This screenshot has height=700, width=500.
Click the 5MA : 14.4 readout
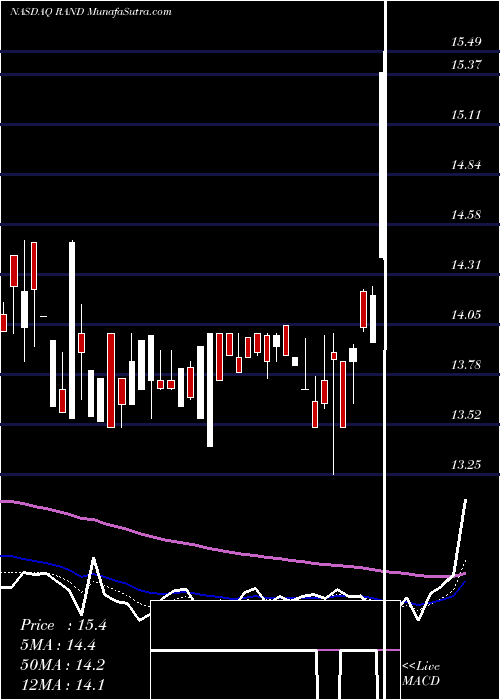click(58, 645)
